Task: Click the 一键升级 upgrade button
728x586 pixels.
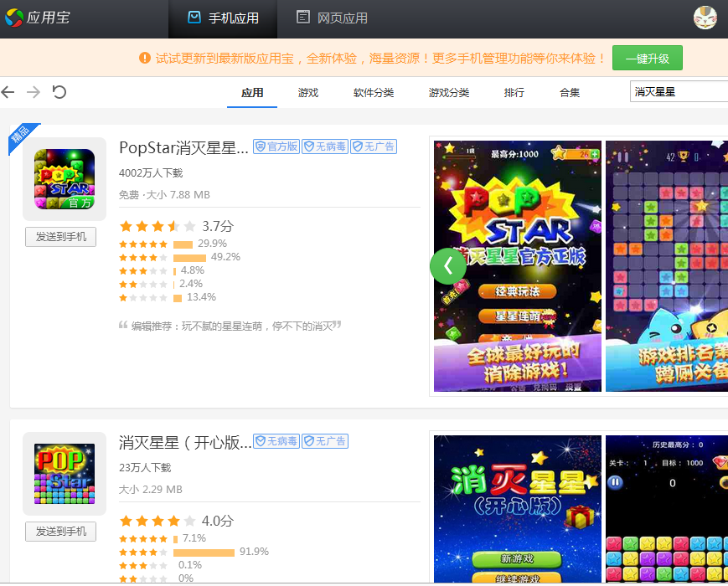Action: [x=648, y=58]
